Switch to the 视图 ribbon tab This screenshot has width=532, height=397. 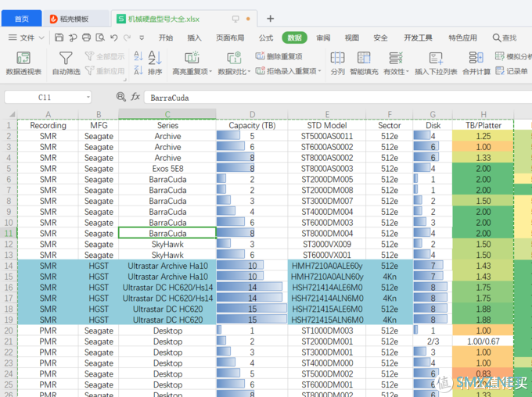coord(352,38)
